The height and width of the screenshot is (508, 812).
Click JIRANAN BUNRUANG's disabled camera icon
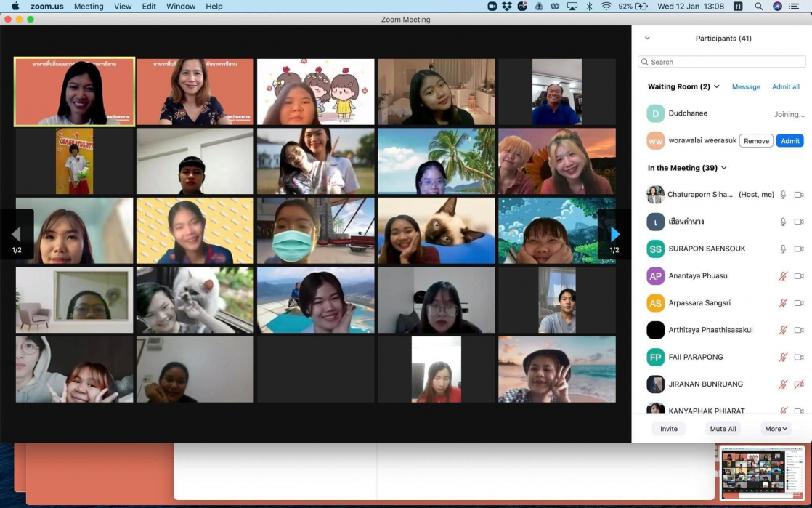tap(799, 384)
